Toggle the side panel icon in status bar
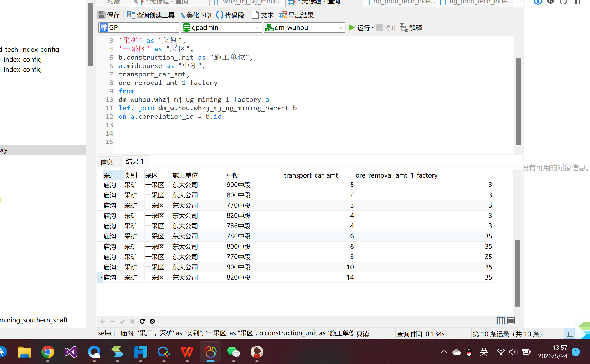The image size is (590, 364). [570, 334]
